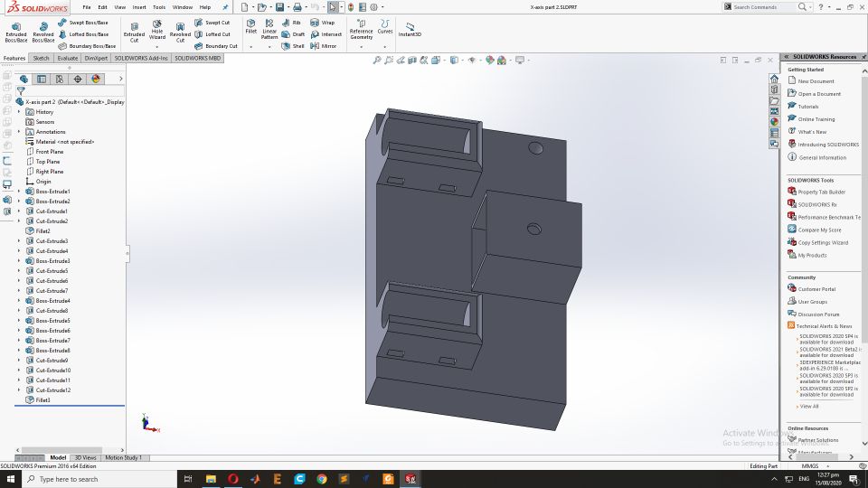Select the Draft tool
Screen dimensions: 868x488
[293, 34]
